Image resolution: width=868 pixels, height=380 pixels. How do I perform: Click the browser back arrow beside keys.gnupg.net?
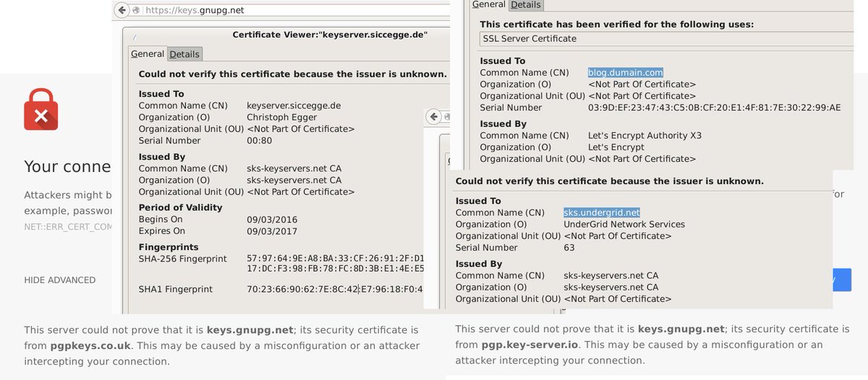pos(122,10)
